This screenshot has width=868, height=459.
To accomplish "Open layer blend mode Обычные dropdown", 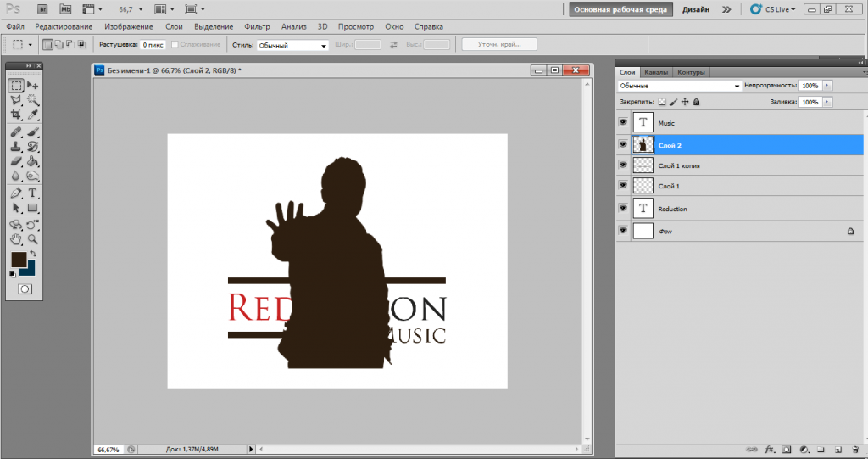I will 679,86.
